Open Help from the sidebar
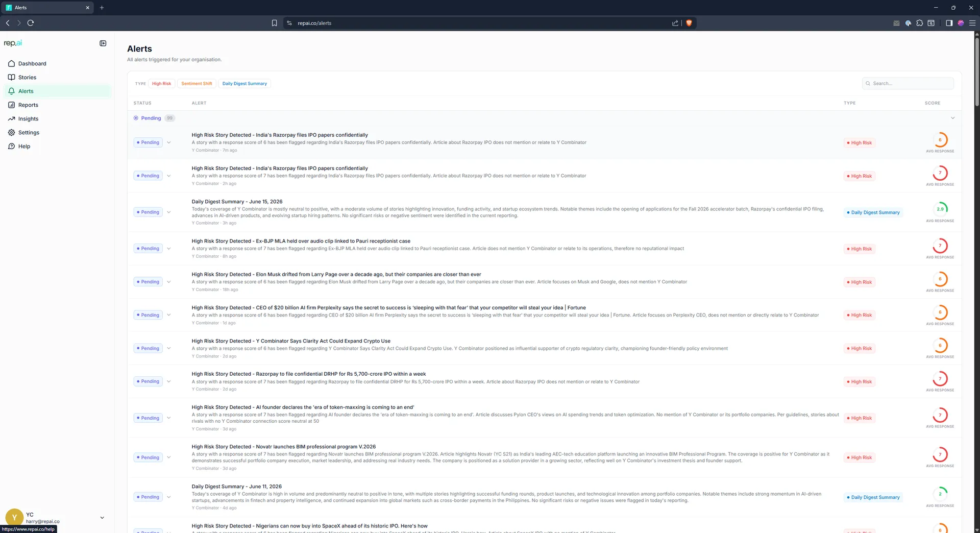Screen dimensions: 980x533 click(x=24, y=147)
